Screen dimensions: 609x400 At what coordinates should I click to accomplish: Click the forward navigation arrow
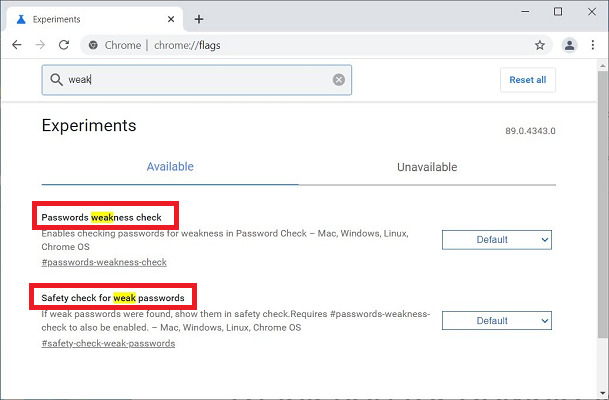click(40, 45)
